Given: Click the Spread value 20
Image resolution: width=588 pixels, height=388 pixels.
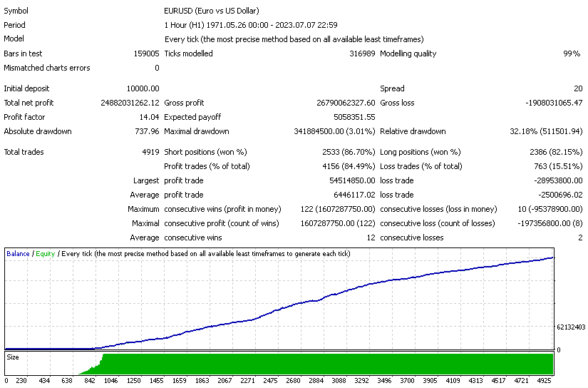Looking at the screenshot, I should coord(578,88).
